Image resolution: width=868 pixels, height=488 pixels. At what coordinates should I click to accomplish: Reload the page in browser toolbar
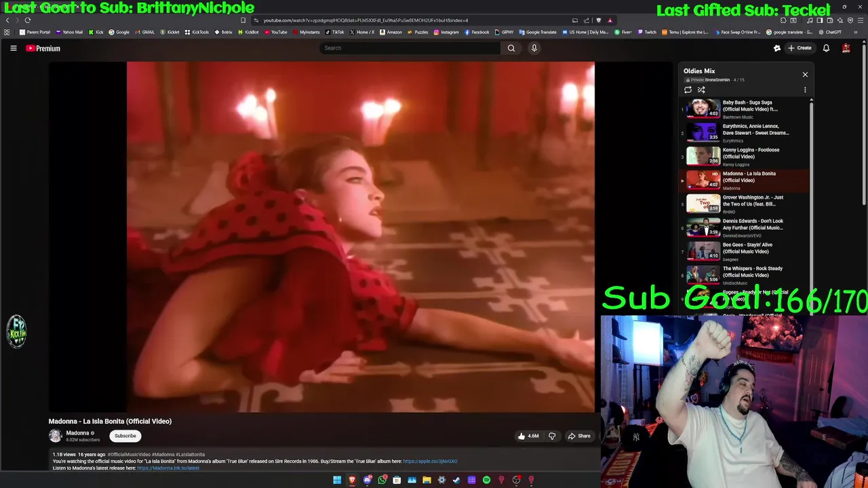[x=28, y=20]
